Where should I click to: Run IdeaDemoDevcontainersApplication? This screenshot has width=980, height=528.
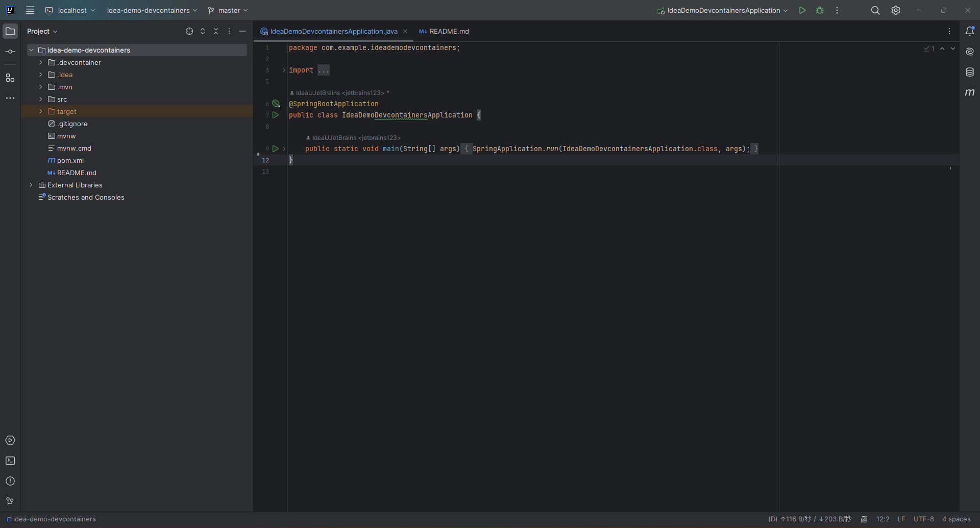pyautogui.click(x=802, y=10)
